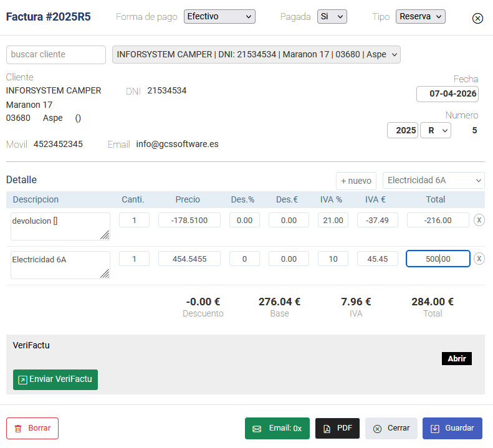Screen dimensions: 493x448
Task: Expand the Pagada dropdown
Action: point(332,16)
